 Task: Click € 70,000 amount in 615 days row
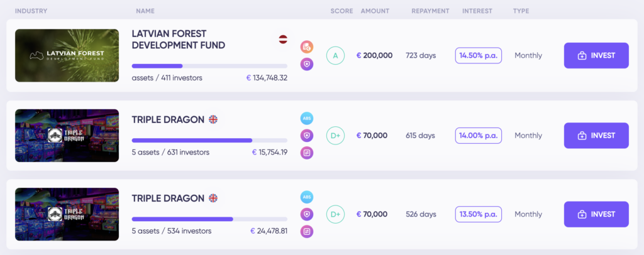tap(372, 136)
